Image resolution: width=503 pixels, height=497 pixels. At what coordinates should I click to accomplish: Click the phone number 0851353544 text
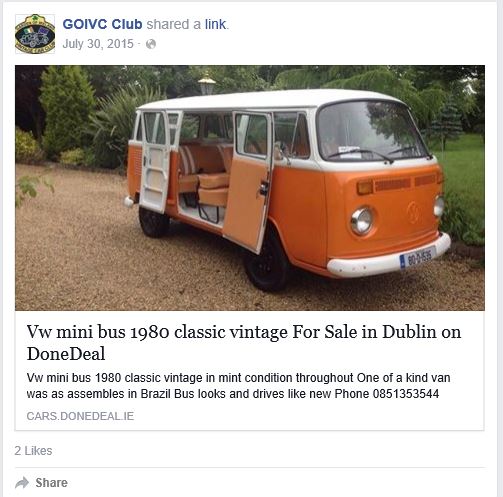pyautogui.click(x=406, y=394)
